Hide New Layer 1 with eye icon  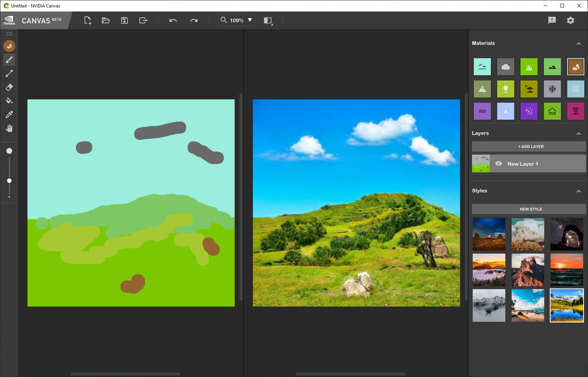pyautogui.click(x=499, y=163)
